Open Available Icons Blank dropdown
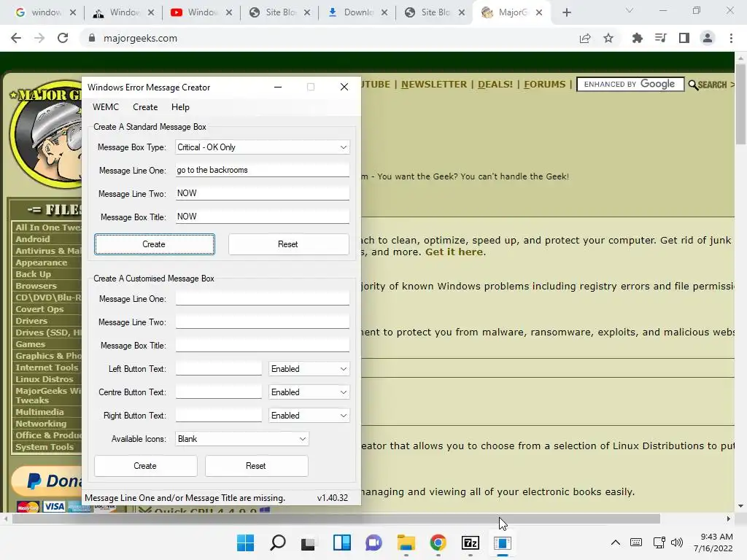Screen dimensions: 747x560 coord(242,439)
